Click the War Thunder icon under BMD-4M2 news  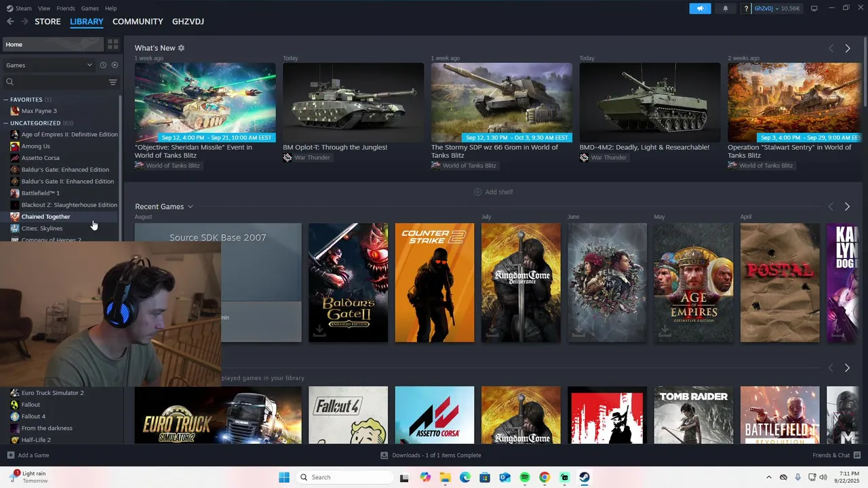pyautogui.click(x=584, y=157)
